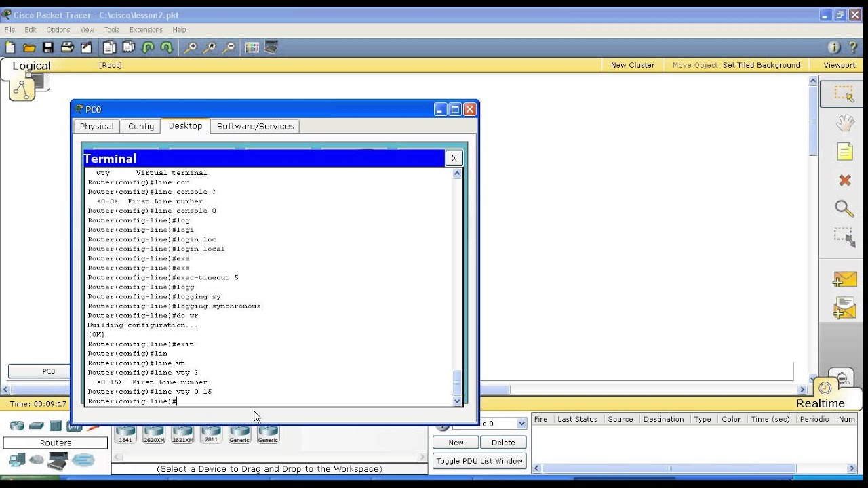Viewport: 868px width, 488px height.
Task: Click the Delete scenario button
Action: 503,442
